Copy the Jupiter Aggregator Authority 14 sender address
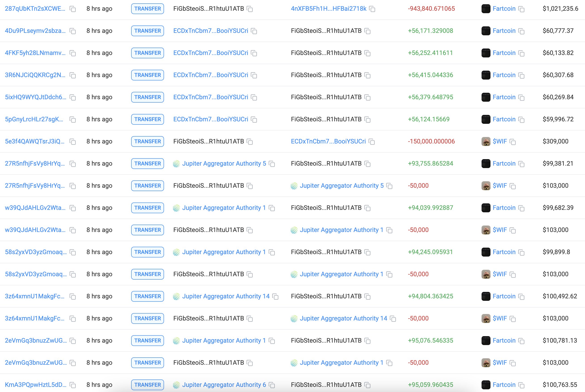585x392 pixels. 275,297
